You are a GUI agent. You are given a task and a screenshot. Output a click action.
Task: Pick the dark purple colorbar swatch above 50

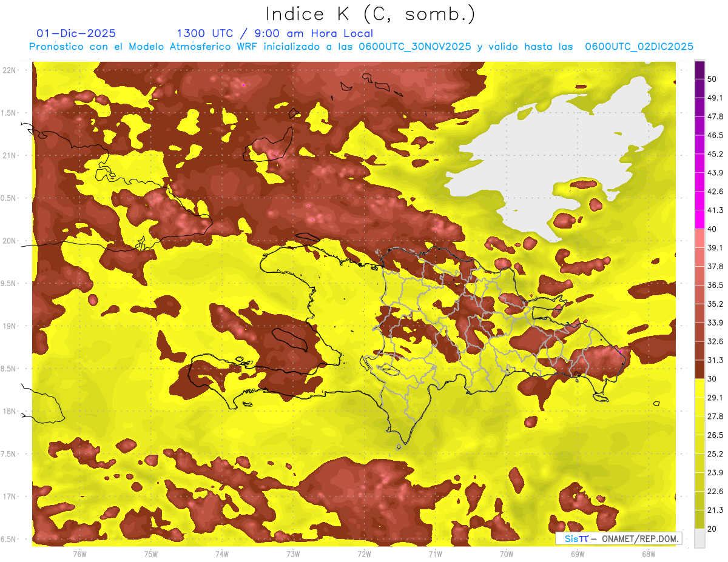coord(699,70)
